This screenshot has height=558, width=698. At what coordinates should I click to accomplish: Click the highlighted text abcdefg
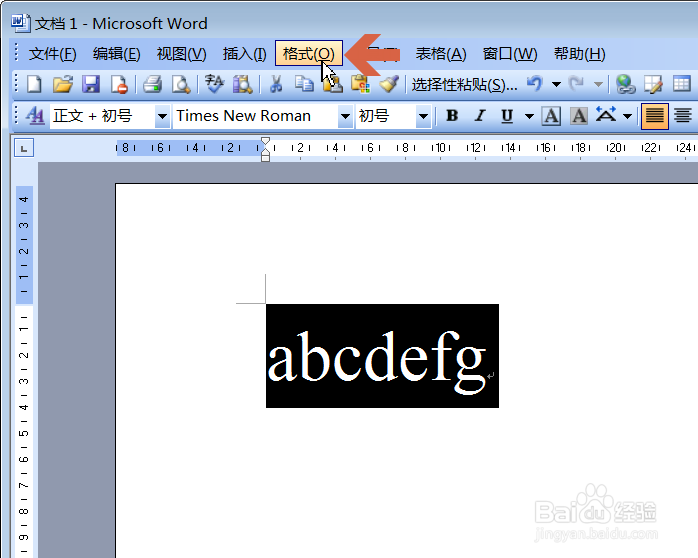(377, 361)
